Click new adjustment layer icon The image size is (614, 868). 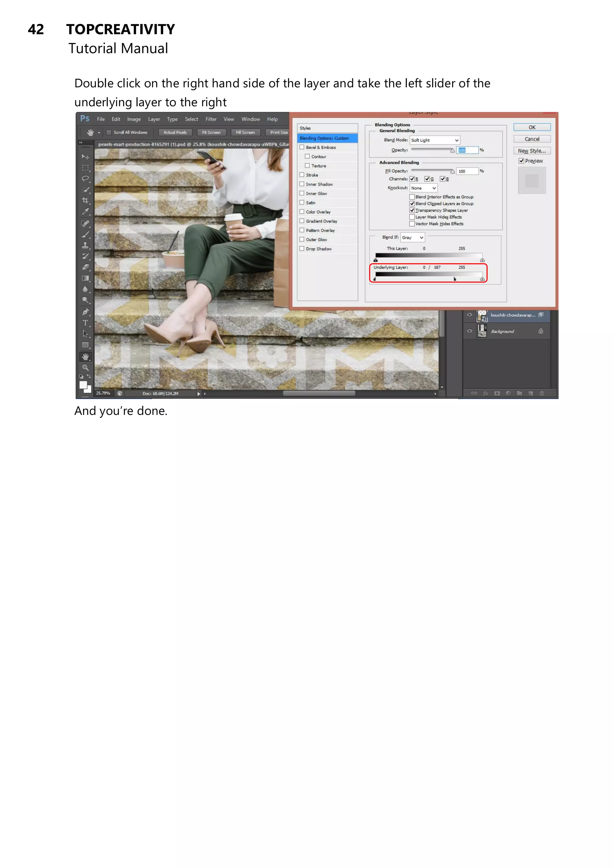click(x=508, y=393)
